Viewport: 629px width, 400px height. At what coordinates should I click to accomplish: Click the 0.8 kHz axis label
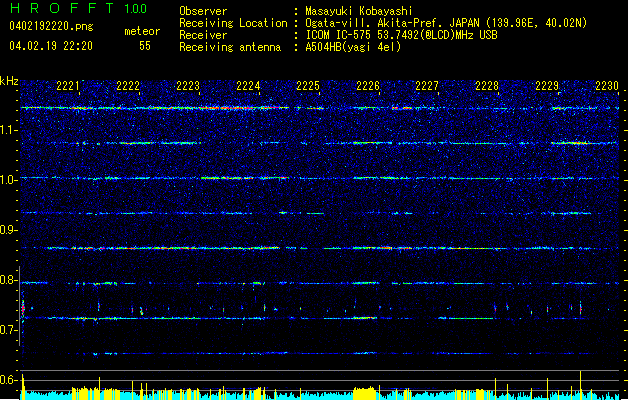pyautogui.click(x=8, y=280)
